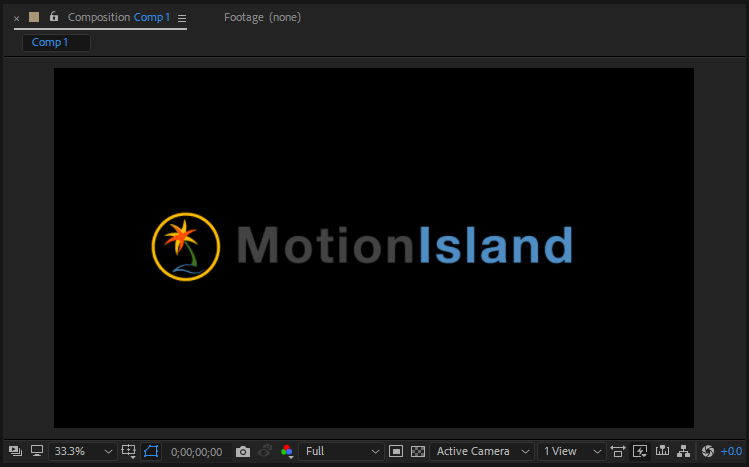Click the +0.0 exposure adjustment value
749x467 pixels.
(x=731, y=452)
